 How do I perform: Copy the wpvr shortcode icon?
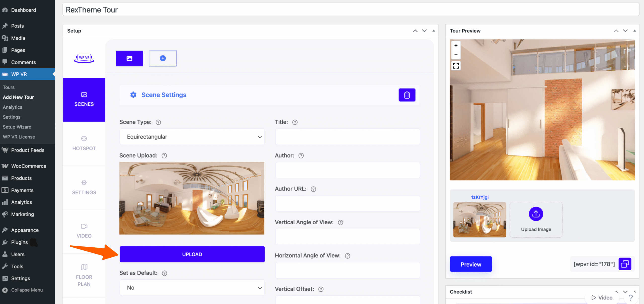625,264
